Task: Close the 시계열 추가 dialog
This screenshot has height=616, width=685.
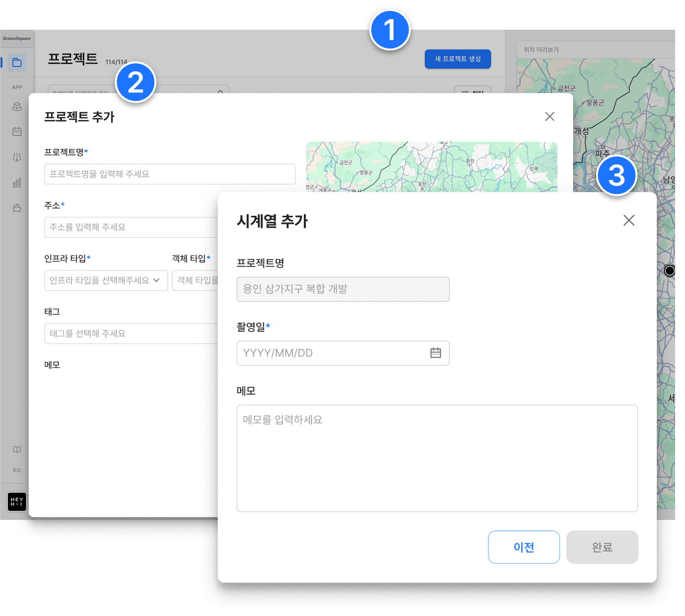Action: pos(629,220)
